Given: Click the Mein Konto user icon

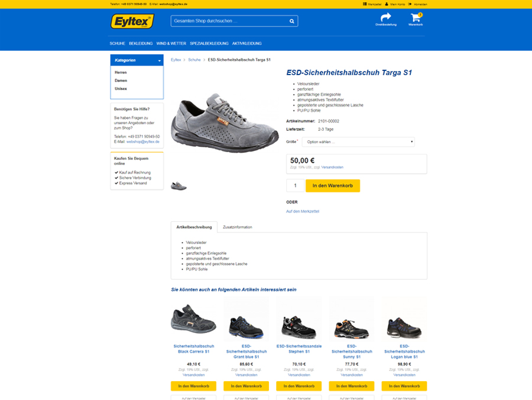Looking at the screenshot, I should click(x=387, y=4).
